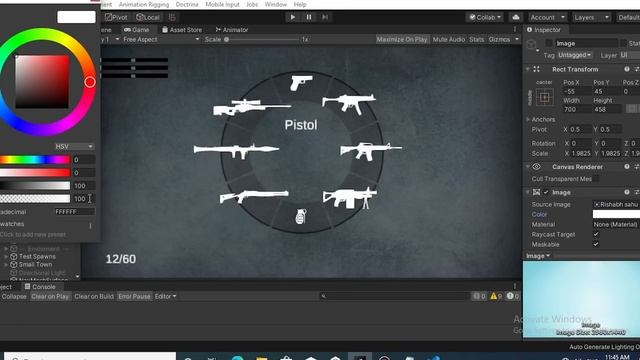Screen dimensions: 640x360
Task: Select the shotgun icon in weapon wheel
Action: (254, 196)
